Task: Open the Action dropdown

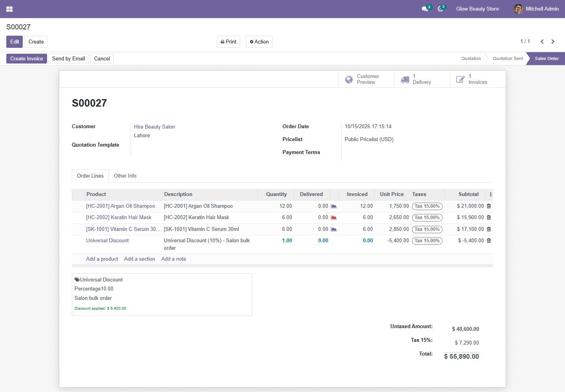Action: click(259, 42)
